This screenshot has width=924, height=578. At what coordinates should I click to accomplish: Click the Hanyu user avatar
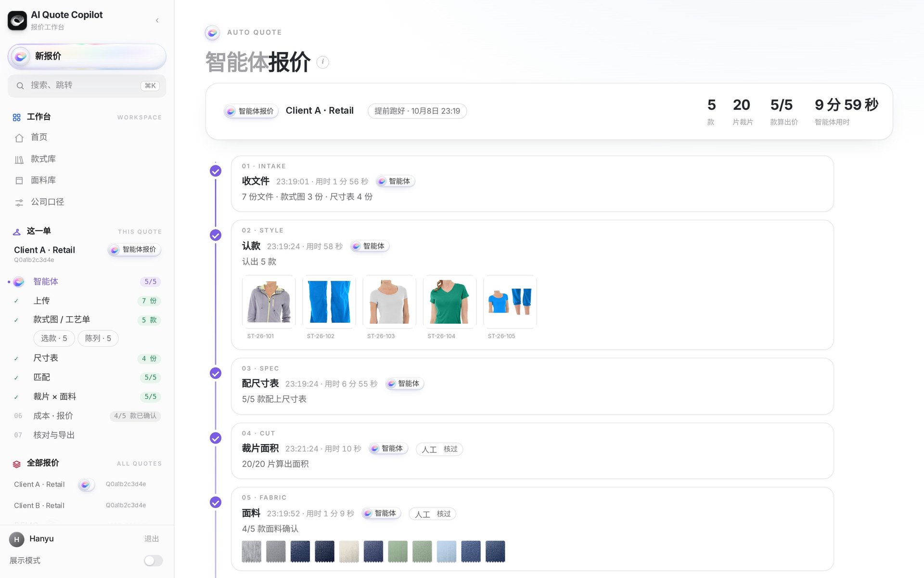17,539
